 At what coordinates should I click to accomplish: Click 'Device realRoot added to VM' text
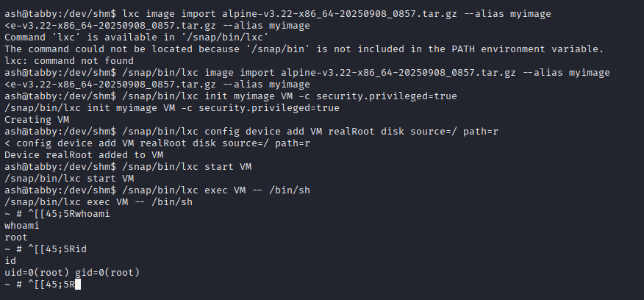84,155
